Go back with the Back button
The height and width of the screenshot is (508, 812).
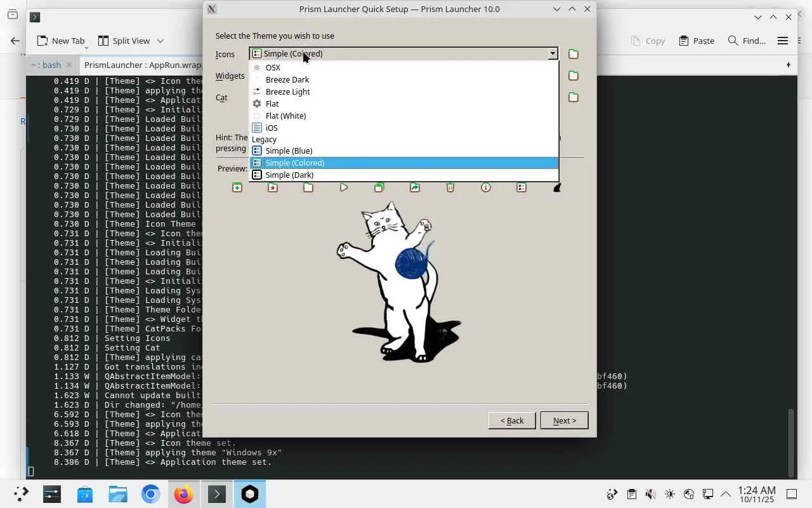click(x=512, y=420)
